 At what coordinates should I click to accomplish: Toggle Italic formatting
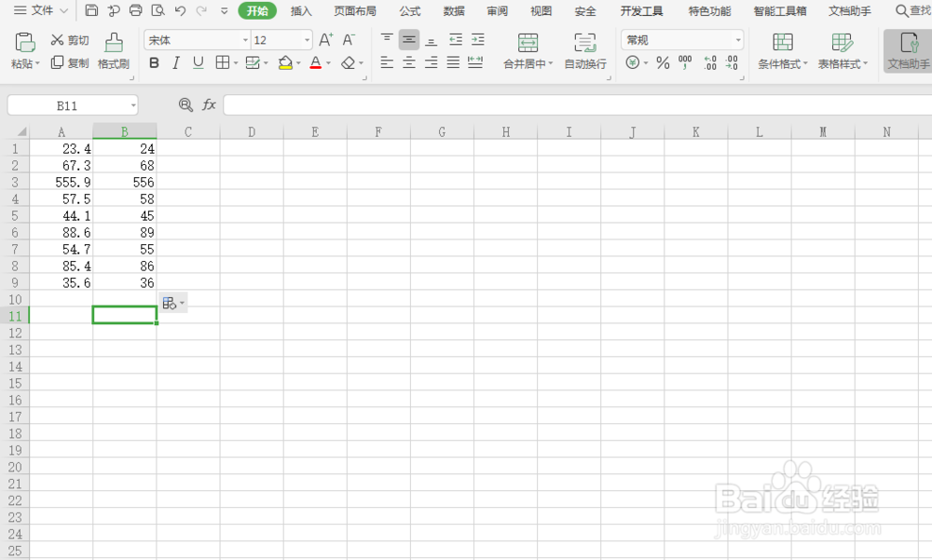tap(176, 63)
